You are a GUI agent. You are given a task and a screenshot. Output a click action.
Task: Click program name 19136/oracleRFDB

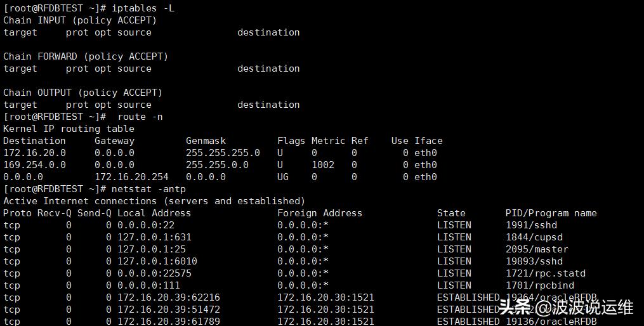coord(551,322)
